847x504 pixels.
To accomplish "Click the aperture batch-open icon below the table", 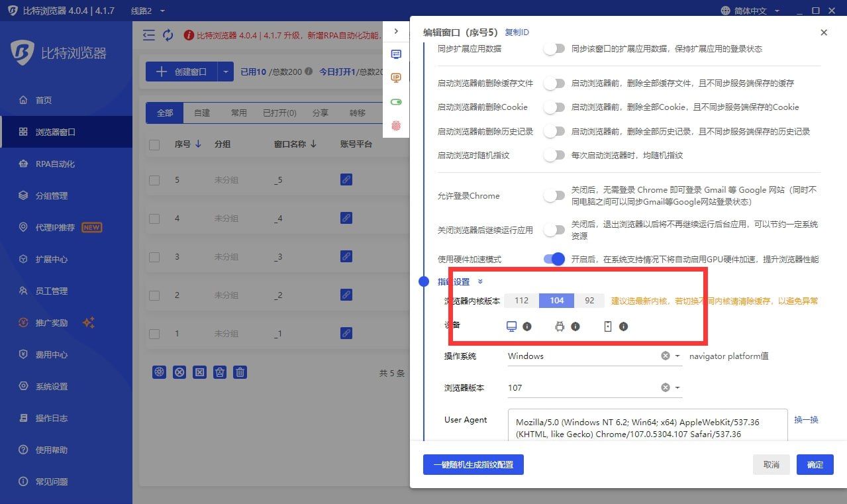I will click(159, 372).
